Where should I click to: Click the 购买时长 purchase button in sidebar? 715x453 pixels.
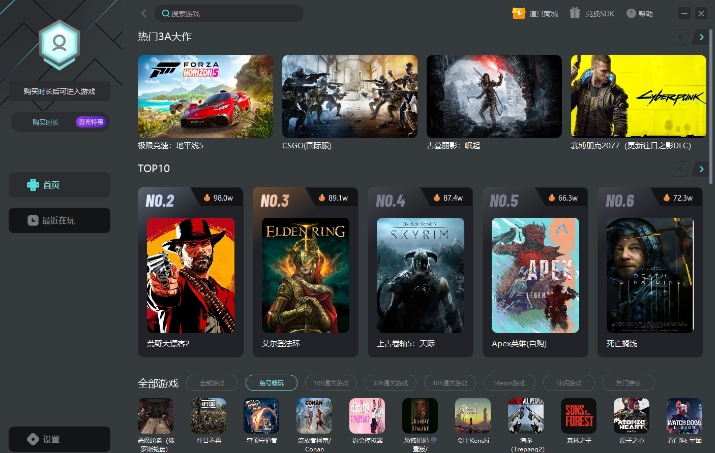(x=60, y=122)
